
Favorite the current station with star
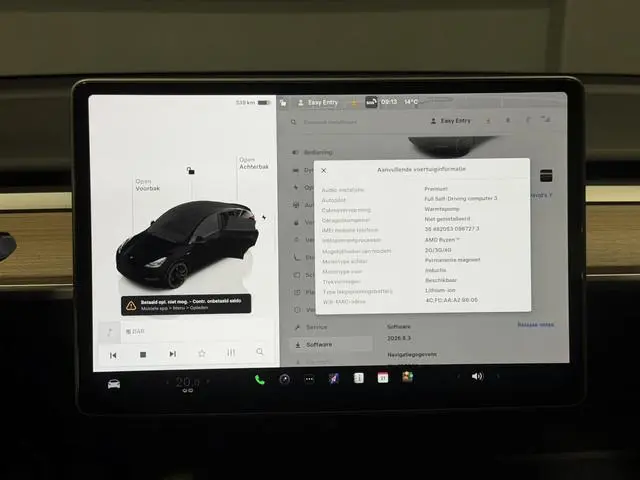coord(202,353)
